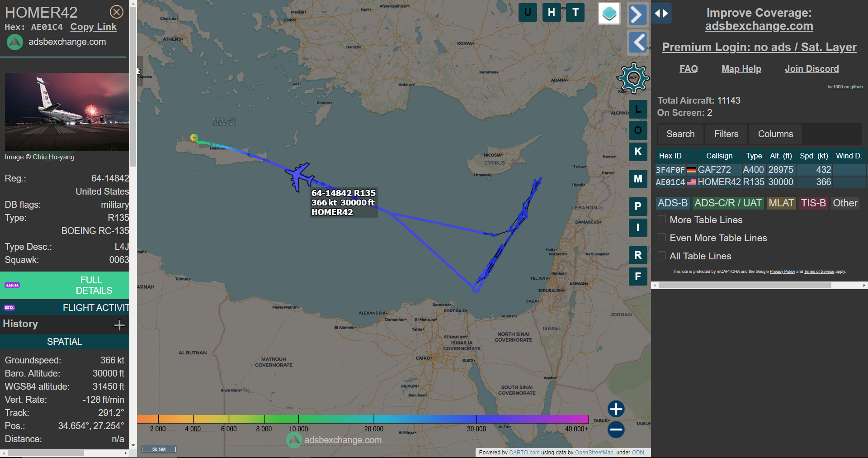
Task: Select the GAF272 table row
Action: click(761, 170)
